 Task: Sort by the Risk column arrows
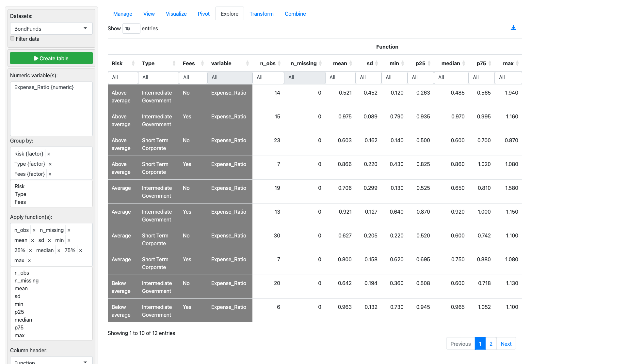point(133,63)
